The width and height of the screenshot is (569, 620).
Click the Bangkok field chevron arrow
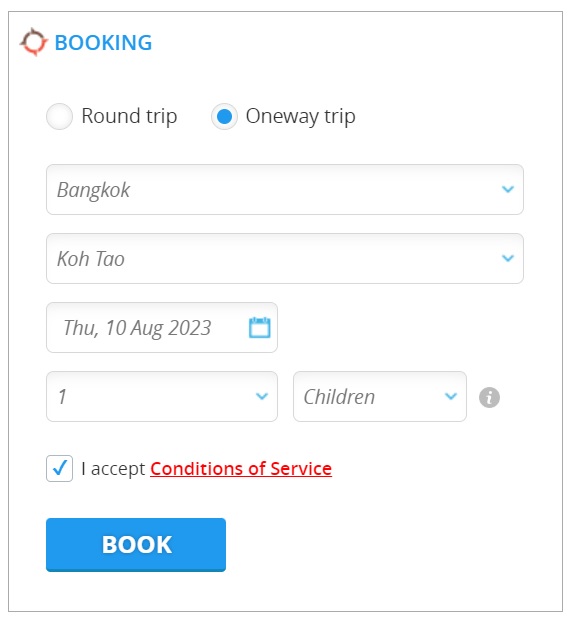click(508, 189)
